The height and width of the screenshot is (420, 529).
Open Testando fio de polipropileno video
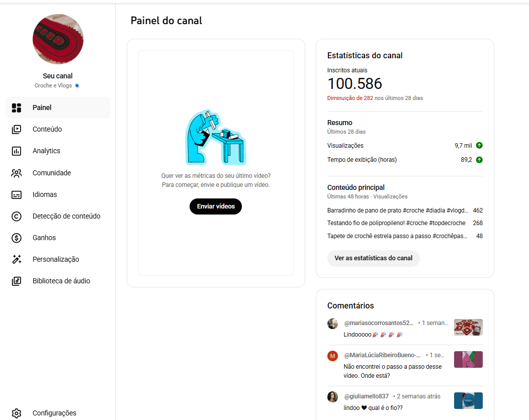coord(396,223)
